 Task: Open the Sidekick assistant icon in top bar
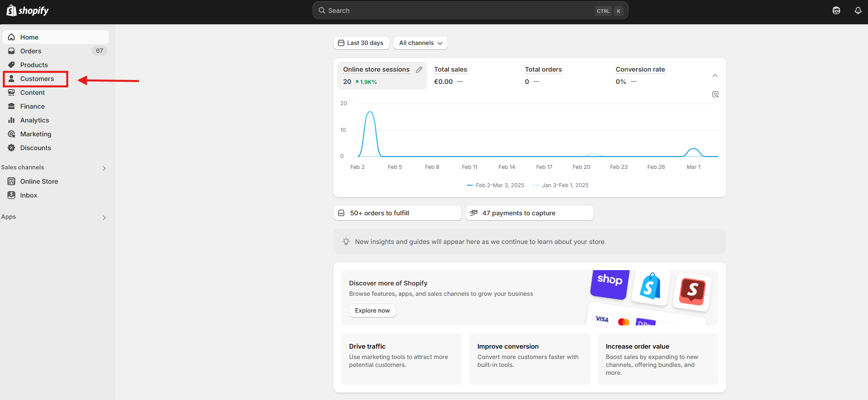click(836, 10)
